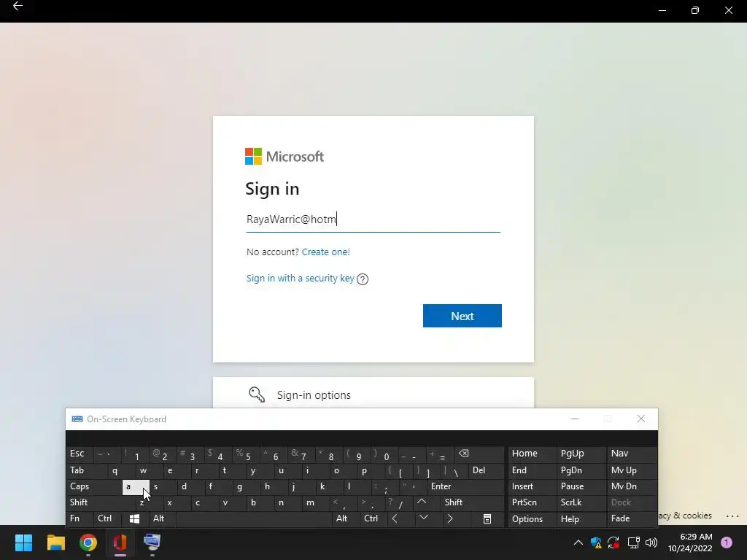Tap the Mv Up key
This screenshot has width=747, height=560.
(x=631, y=470)
